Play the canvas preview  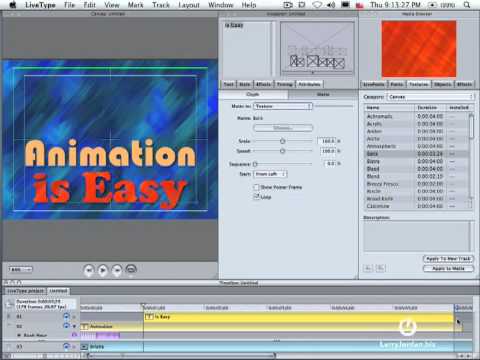[103, 270]
